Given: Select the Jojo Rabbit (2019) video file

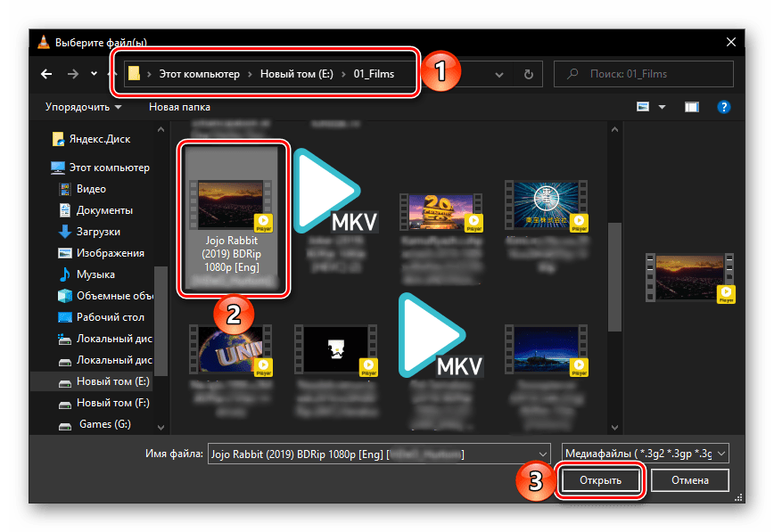Looking at the screenshot, I should tap(232, 218).
